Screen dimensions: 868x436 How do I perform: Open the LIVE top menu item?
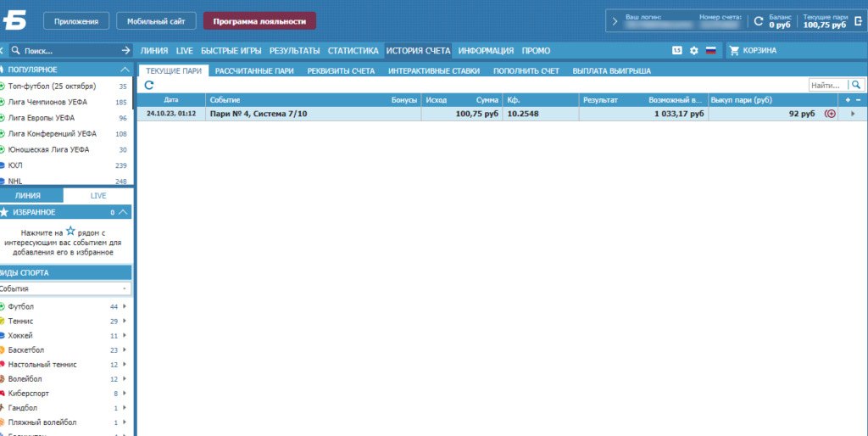coord(184,50)
